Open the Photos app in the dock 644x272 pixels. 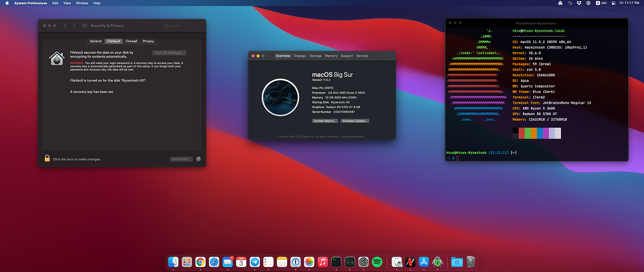[309, 262]
